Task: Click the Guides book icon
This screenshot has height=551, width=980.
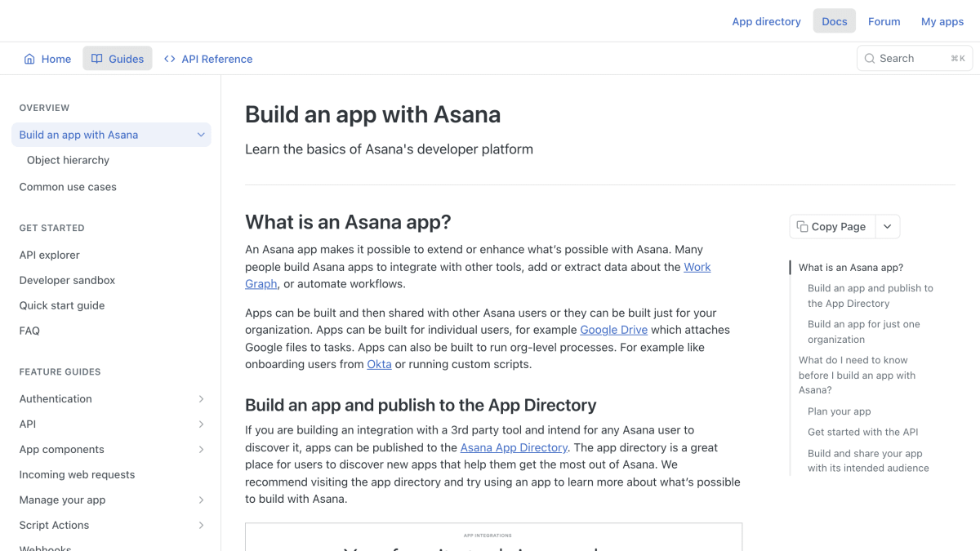Action: click(x=96, y=59)
